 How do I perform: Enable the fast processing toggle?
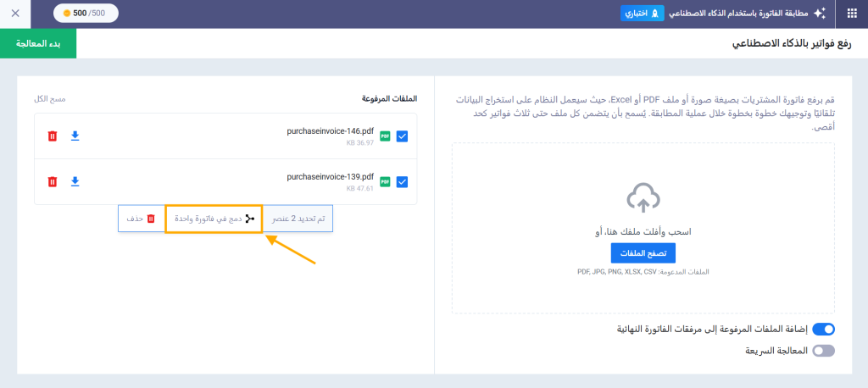click(823, 351)
